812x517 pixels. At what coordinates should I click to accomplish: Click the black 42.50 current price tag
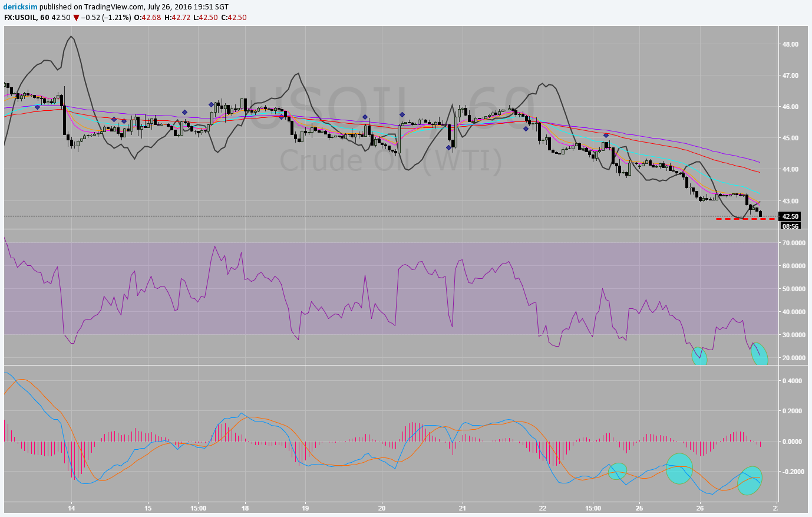click(790, 216)
